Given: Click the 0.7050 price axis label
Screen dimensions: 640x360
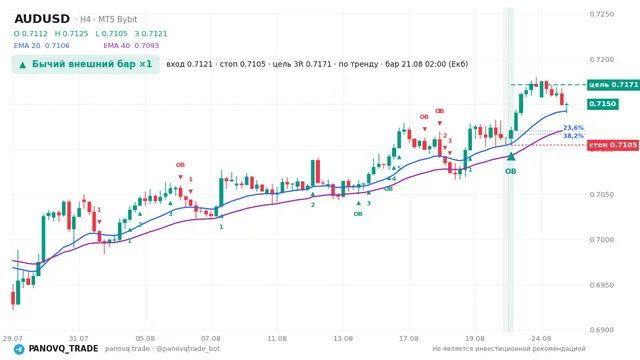Looking at the screenshot, I should 602,194.
